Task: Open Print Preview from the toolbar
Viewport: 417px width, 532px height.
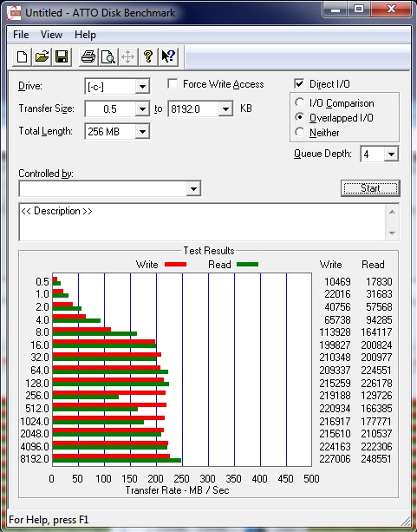Action: (108, 56)
